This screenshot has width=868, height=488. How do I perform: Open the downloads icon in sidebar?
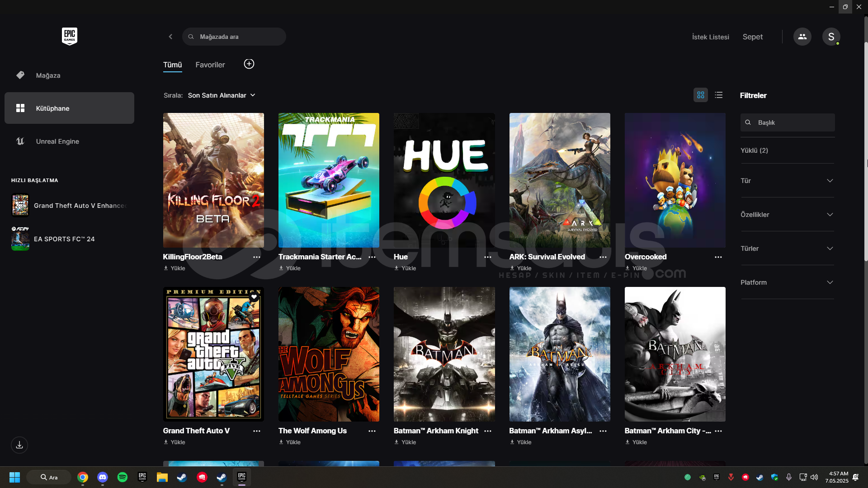(x=19, y=445)
